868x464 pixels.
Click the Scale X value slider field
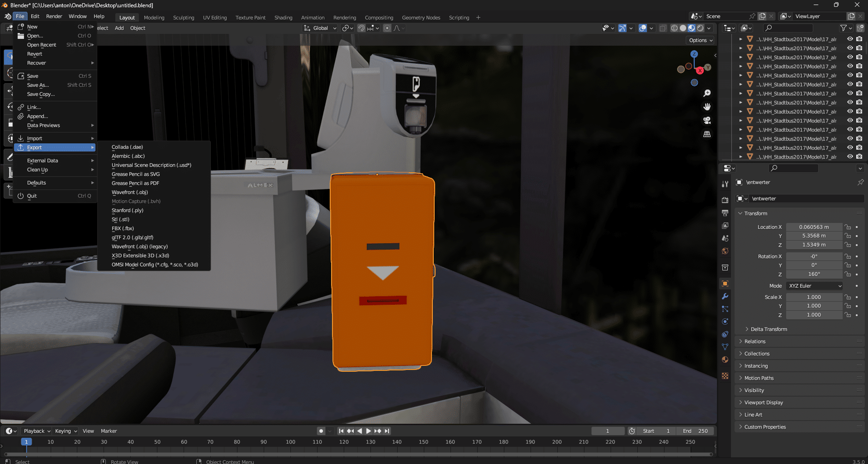click(x=814, y=297)
